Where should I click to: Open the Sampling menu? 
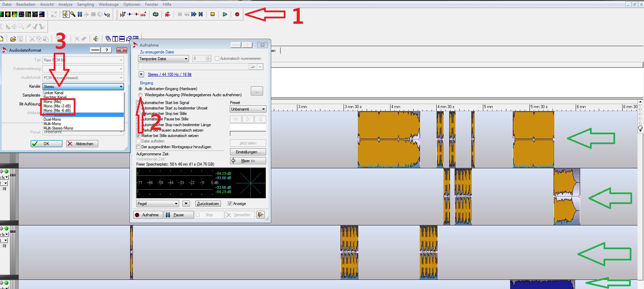[85, 4]
